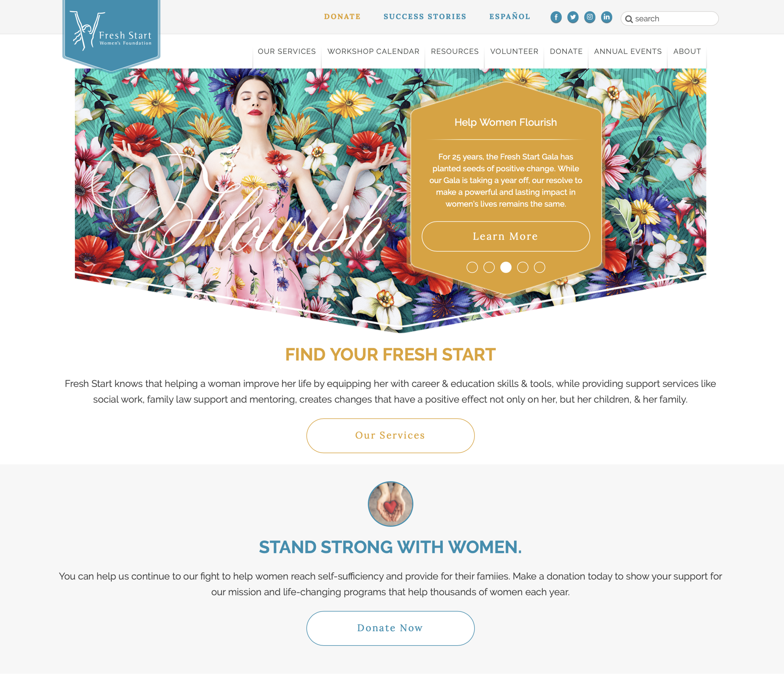Viewport: 784px width, 675px height.
Task: Expand the Annual Events nav menu
Action: pyautogui.click(x=628, y=51)
